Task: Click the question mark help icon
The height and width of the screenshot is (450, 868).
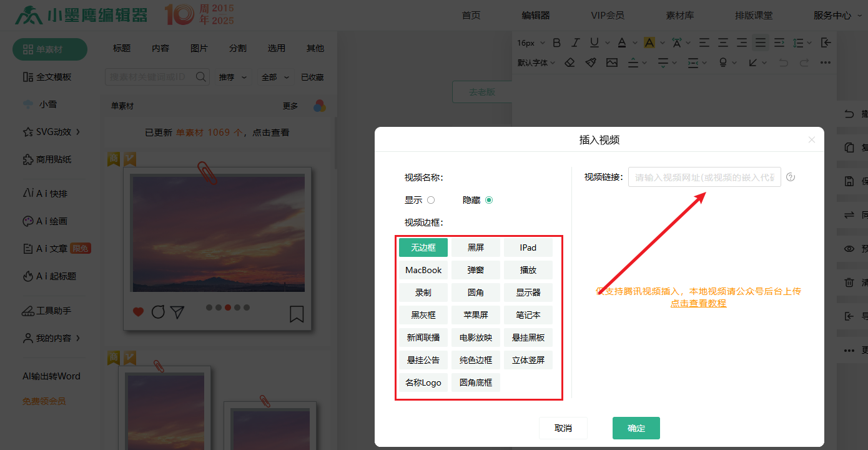Action: [791, 177]
